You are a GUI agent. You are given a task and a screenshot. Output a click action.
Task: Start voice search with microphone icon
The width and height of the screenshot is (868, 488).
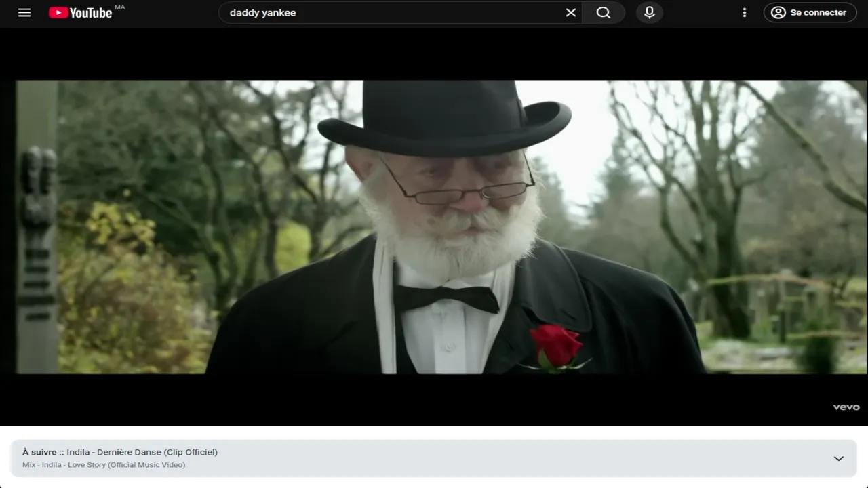(x=650, y=12)
